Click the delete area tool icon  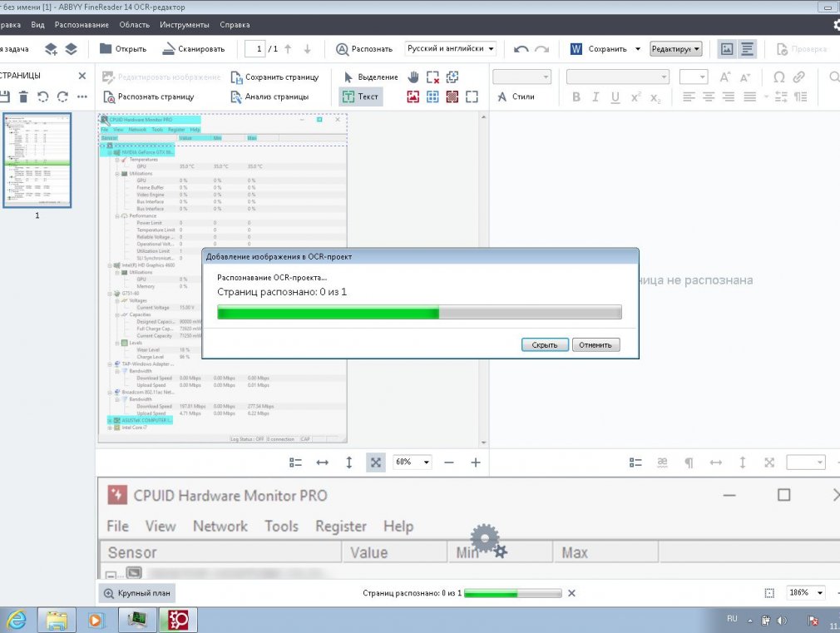(432, 77)
